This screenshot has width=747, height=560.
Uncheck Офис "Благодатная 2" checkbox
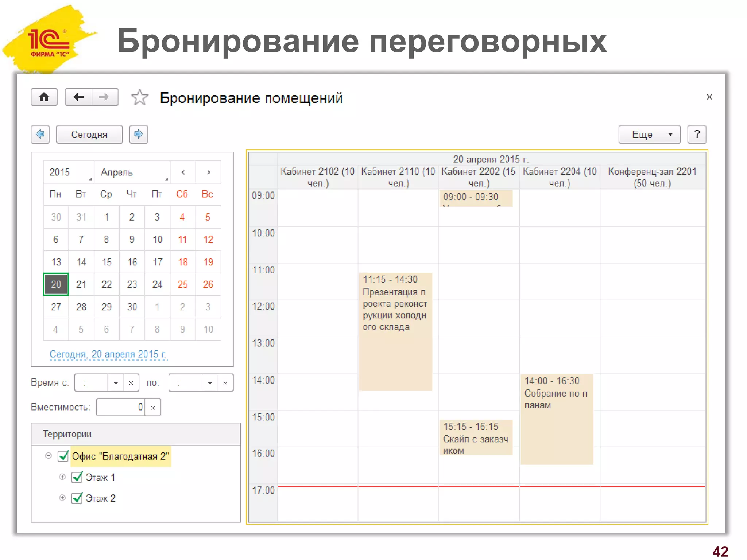click(63, 456)
